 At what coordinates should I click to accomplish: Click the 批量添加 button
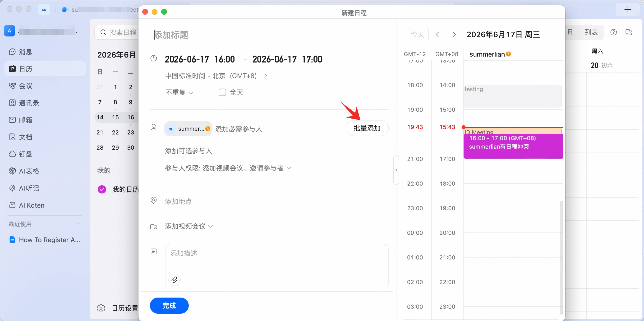tap(367, 128)
